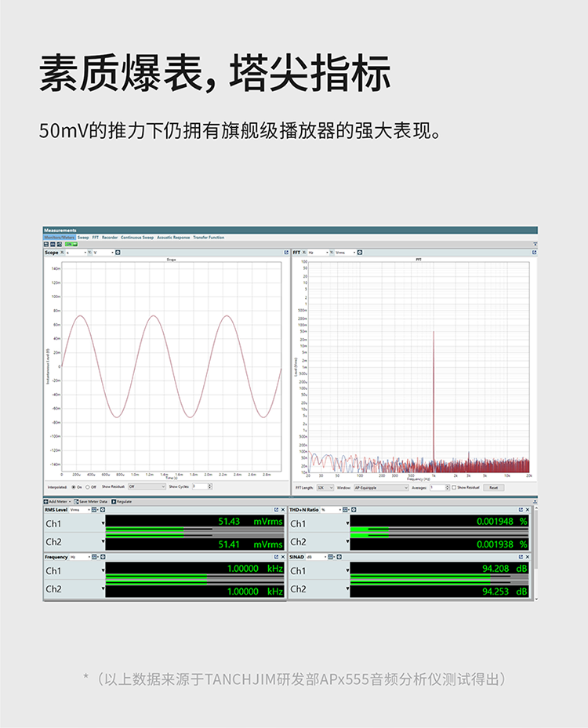Open FFT Length 32K dropdown
The height and width of the screenshot is (728, 588).
click(x=325, y=487)
